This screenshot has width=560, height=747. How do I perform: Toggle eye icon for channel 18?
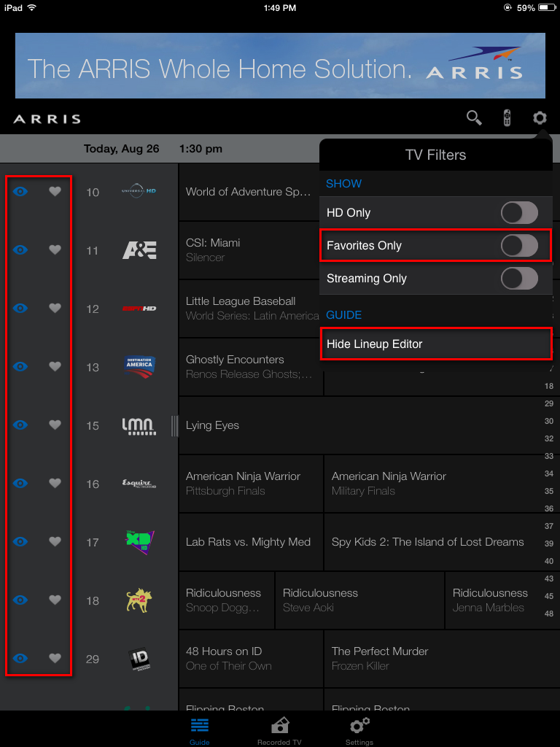click(x=20, y=600)
